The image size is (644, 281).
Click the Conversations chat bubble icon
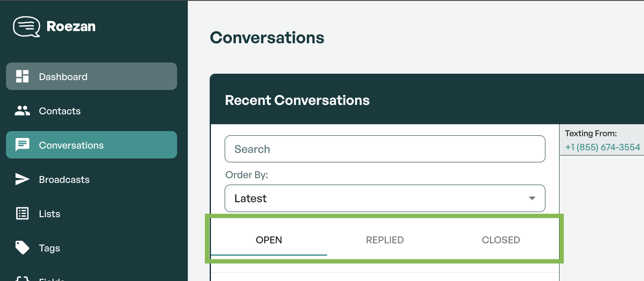(22, 145)
